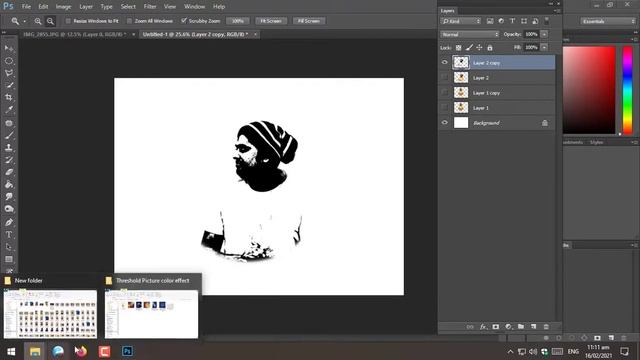Select the Rectangle shape tool

click(9, 259)
